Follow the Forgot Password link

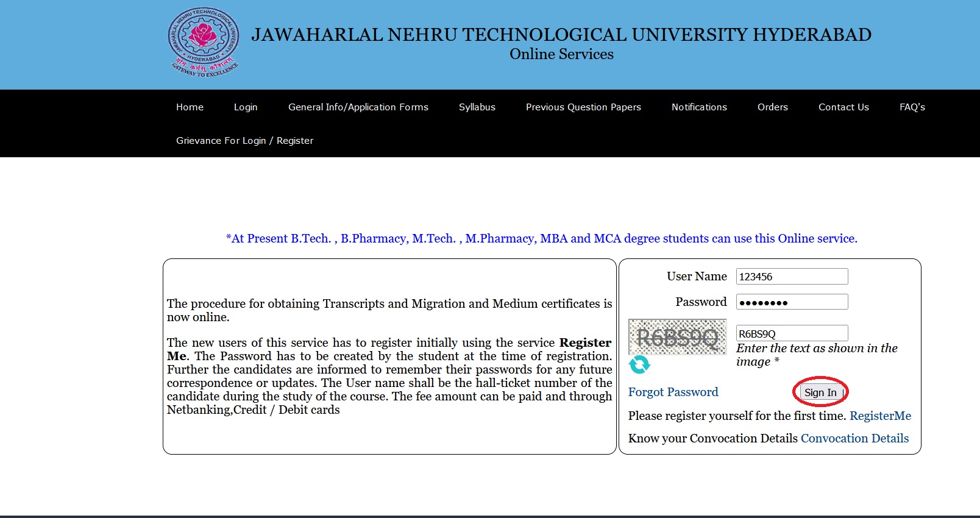pos(673,392)
